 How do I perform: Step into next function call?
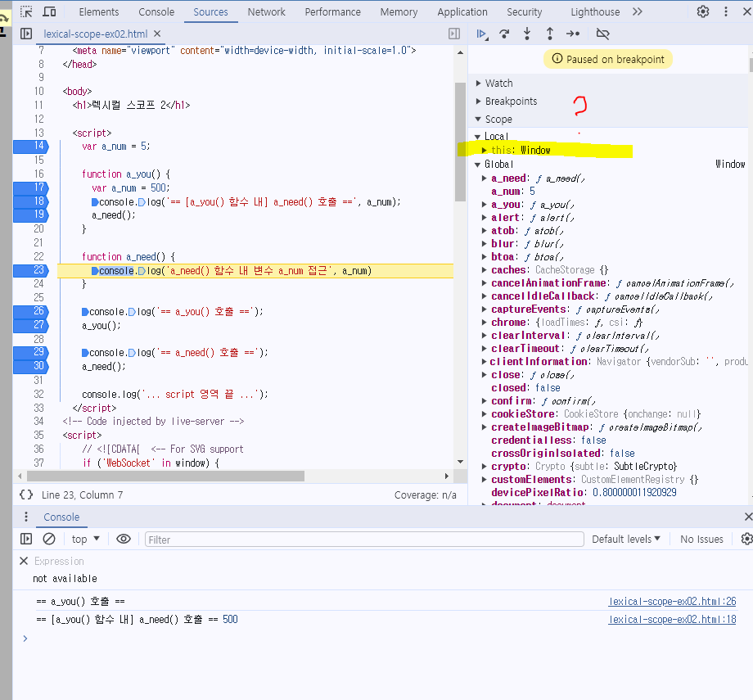(x=527, y=34)
